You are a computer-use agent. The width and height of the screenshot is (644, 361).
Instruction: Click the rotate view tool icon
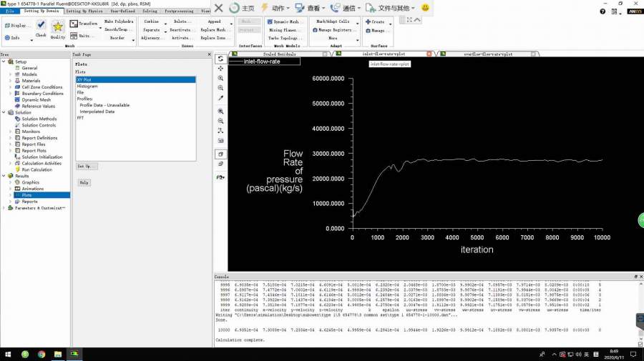[x=221, y=59]
